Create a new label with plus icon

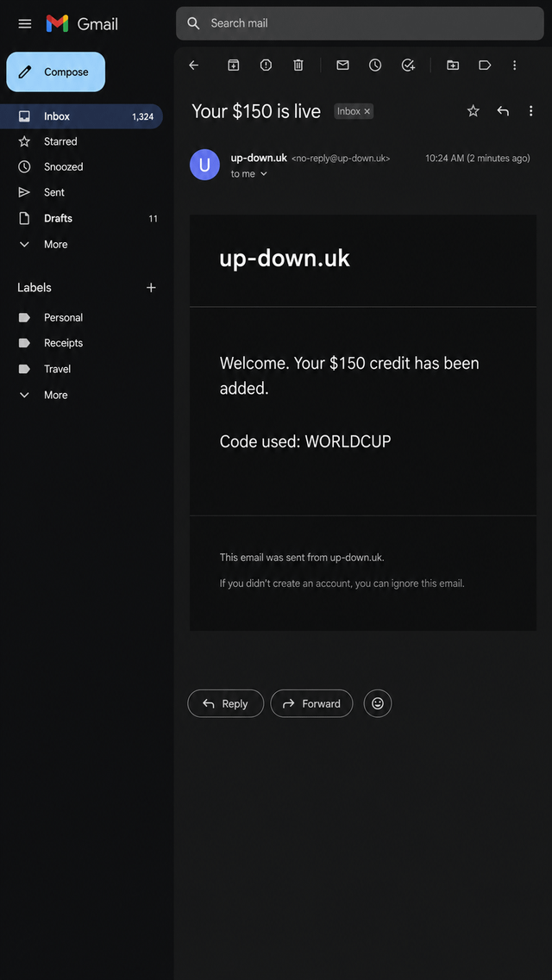coord(151,288)
